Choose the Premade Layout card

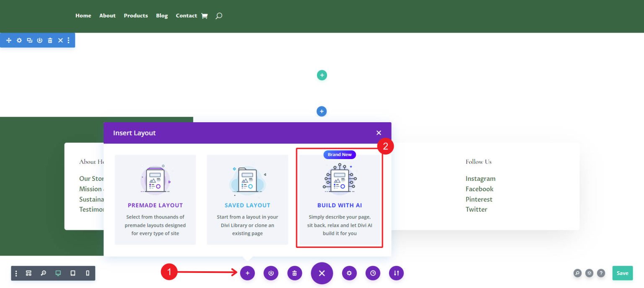(155, 200)
